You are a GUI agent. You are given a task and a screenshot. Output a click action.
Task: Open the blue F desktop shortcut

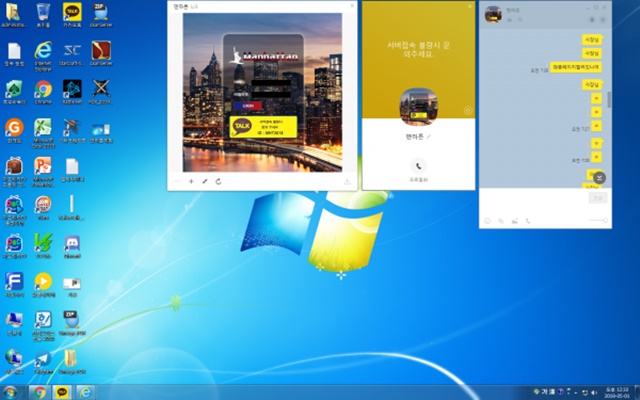coord(14,282)
